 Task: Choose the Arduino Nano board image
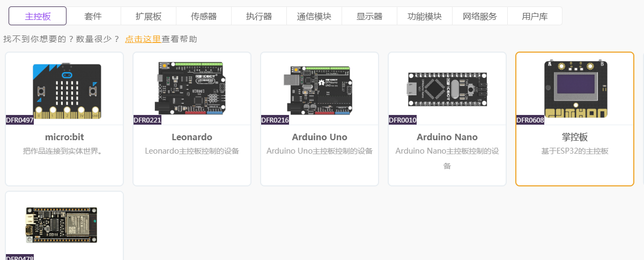click(447, 88)
